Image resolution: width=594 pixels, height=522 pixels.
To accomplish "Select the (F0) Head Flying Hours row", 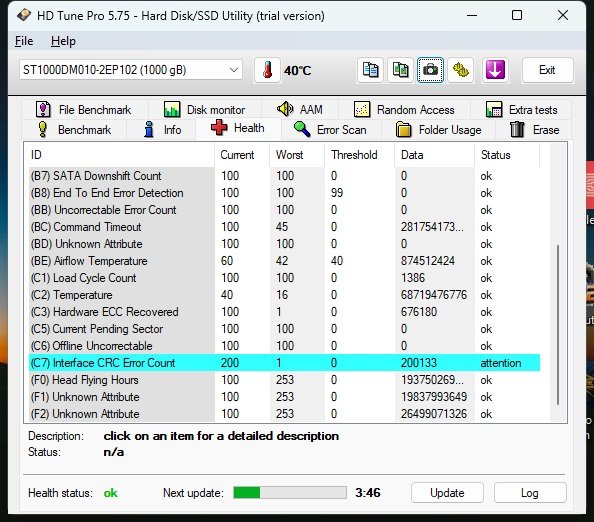I will [x=284, y=380].
